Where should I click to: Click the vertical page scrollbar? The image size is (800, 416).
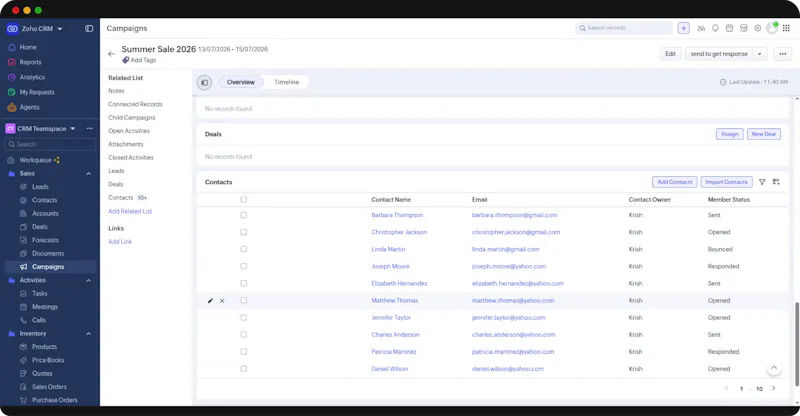pyautogui.click(x=796, y=344)
